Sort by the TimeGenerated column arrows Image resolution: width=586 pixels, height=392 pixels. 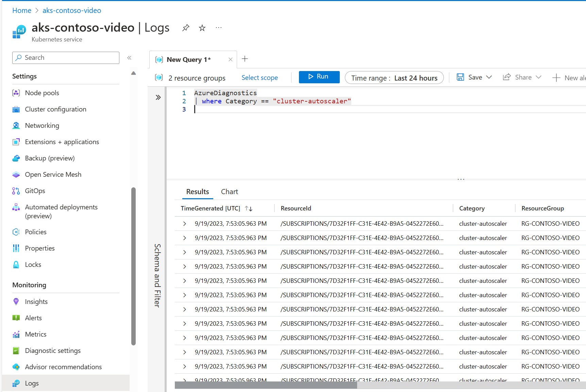pos(249,208)
